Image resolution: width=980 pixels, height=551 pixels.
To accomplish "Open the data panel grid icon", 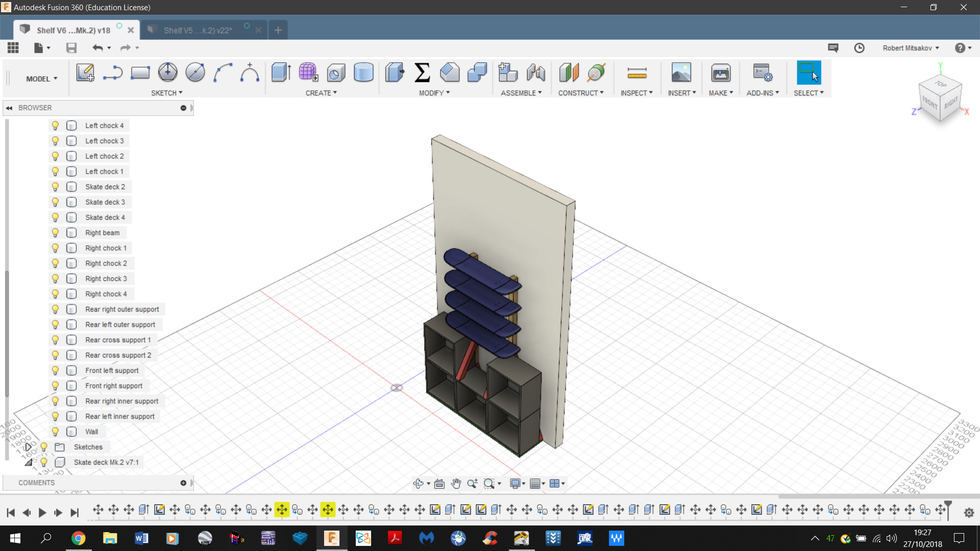I will (13, 47).
